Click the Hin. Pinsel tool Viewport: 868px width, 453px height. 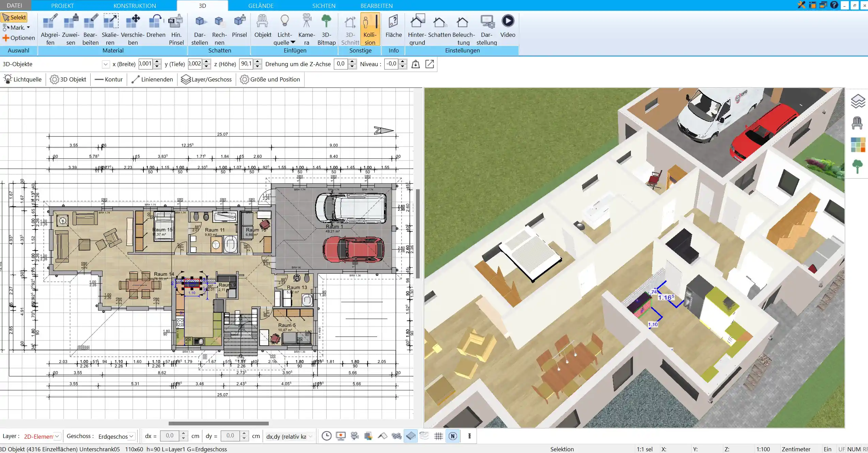point(176,29)
